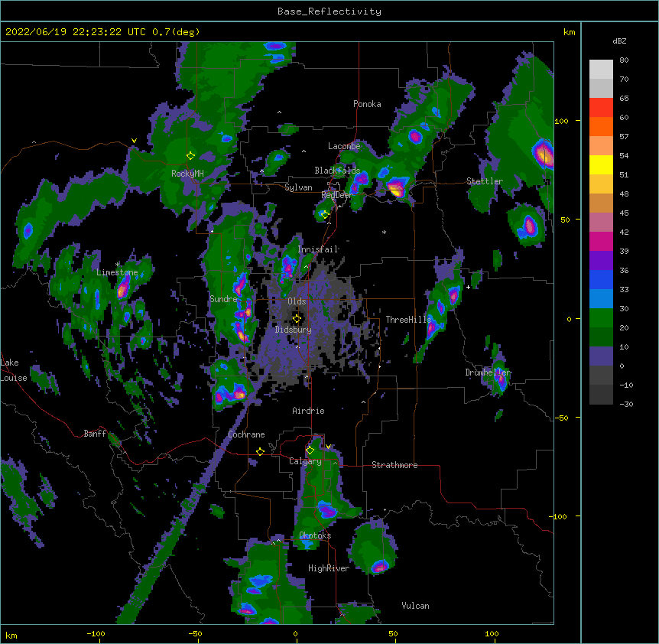The width and height of the screenshot is (659, 644).
Task: Click the dBZ legend heading
Action: (619, 41)
